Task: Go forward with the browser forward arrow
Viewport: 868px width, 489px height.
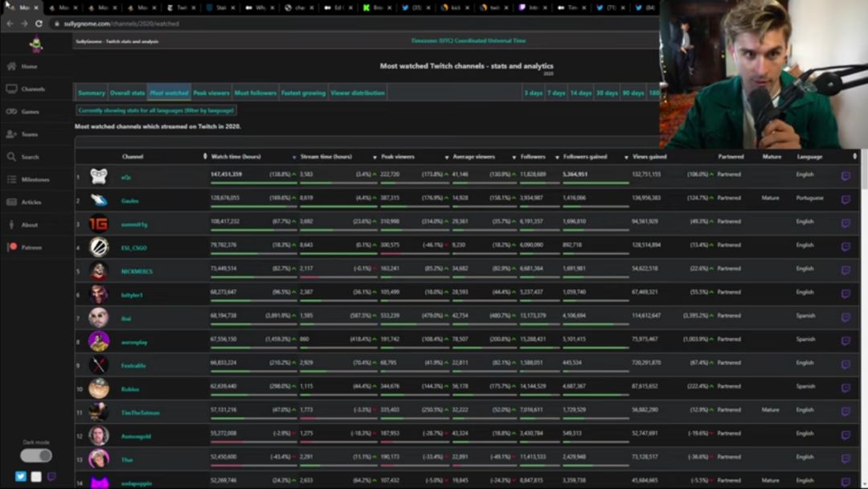Action: pyautogui.click(x=24, y=24)
